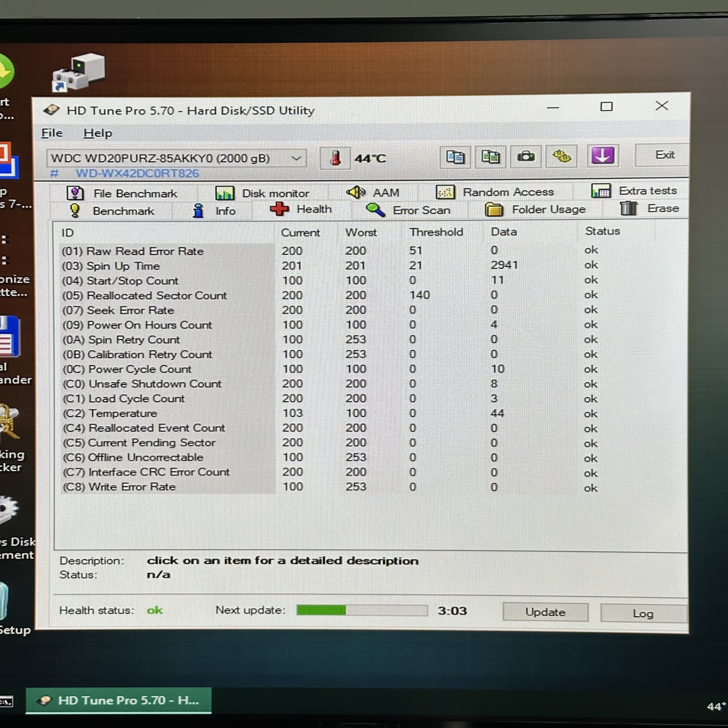The image size is (728, 728).
Task: Open the Help menu
Action: (x=97, y=133)
